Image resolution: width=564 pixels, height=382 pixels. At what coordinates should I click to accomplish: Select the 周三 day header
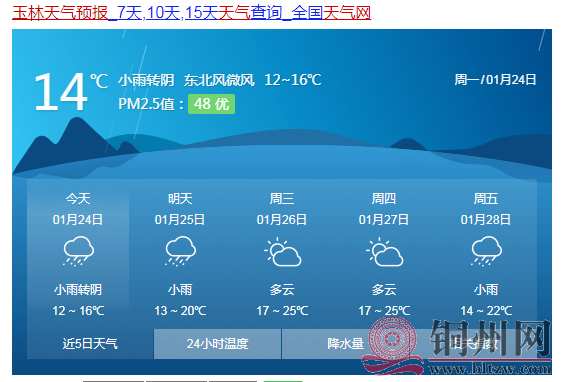tap(282, 199)
